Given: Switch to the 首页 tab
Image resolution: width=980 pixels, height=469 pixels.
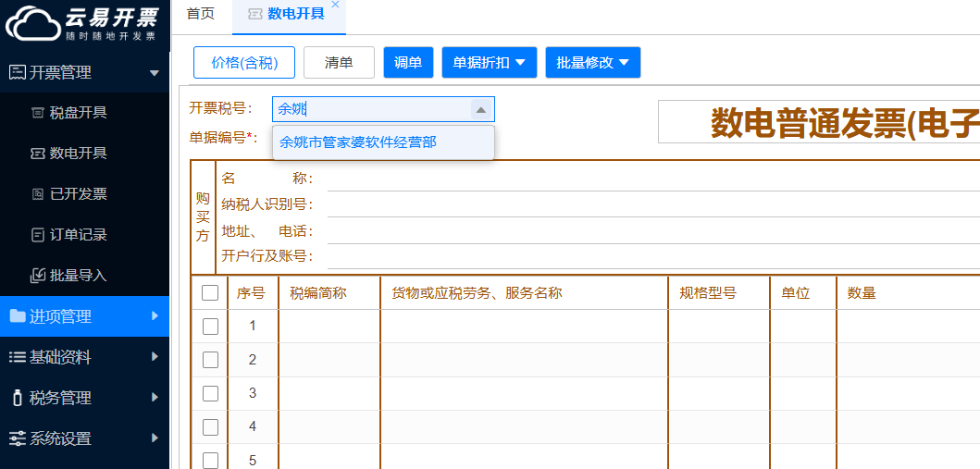Looking at the screenshot, I should [x=201, y=15].
